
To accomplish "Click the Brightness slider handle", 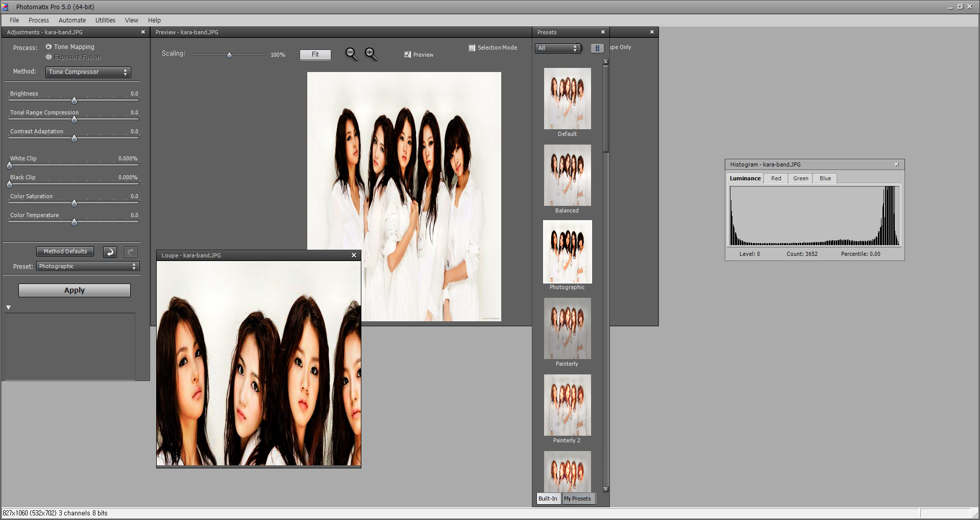I will (74, 101).
